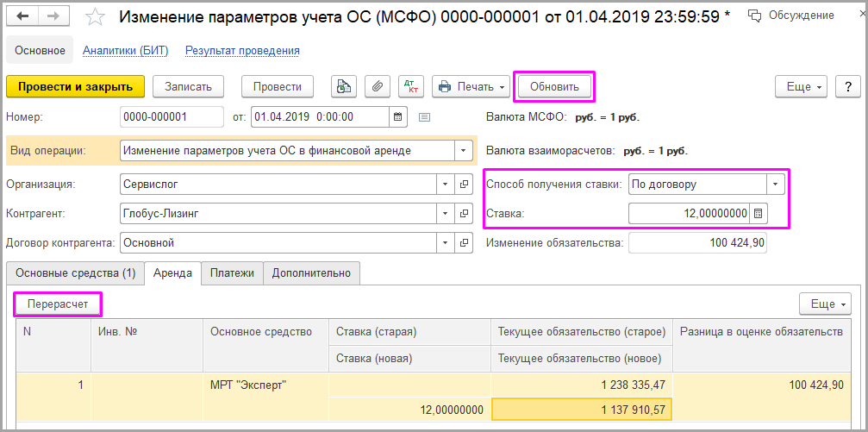Expand the Вид операции dropdown
The height and width of the screenshot is (432, 868).
pyautogui.click(x=464, y=150)
